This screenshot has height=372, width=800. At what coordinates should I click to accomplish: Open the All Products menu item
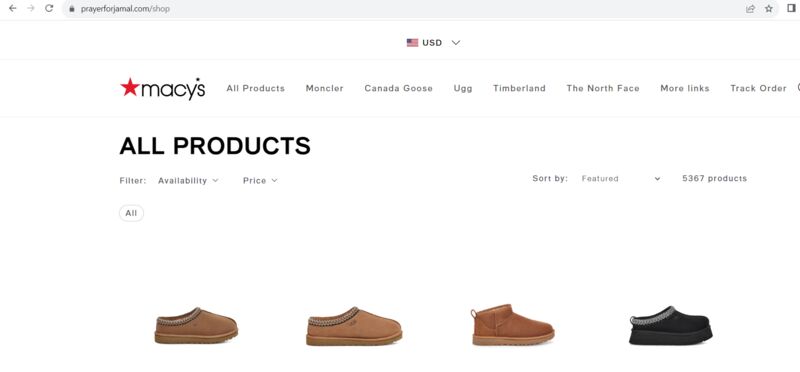(256, 88)
